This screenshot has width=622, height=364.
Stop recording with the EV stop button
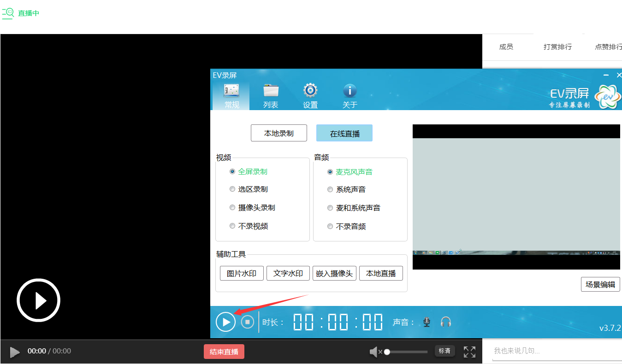click(248, 322)
